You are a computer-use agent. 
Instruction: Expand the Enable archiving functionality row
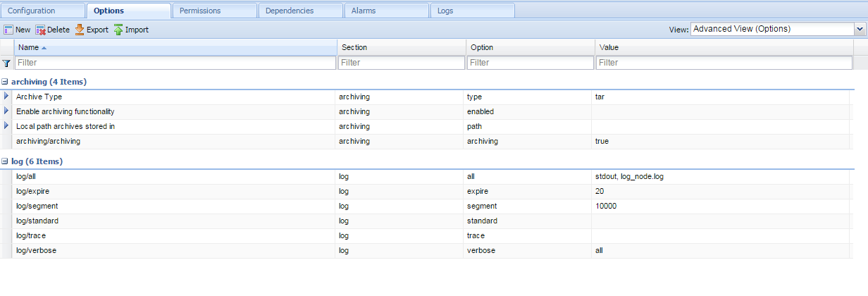pos(6,111)
